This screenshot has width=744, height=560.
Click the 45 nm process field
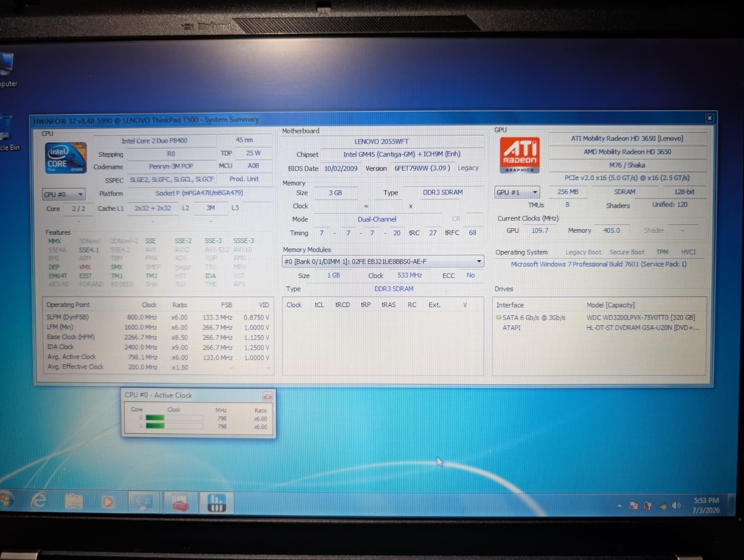245,140
